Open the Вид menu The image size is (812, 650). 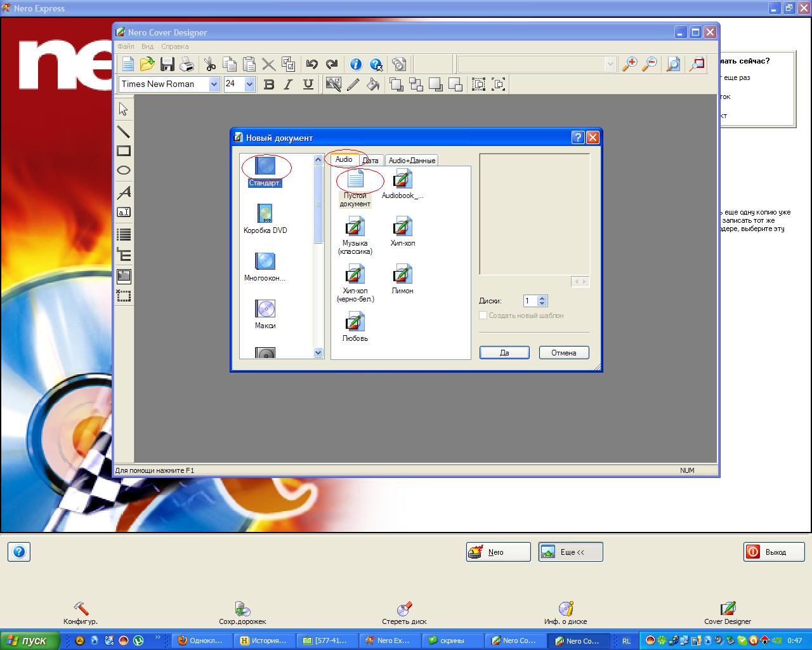point(147,46)
